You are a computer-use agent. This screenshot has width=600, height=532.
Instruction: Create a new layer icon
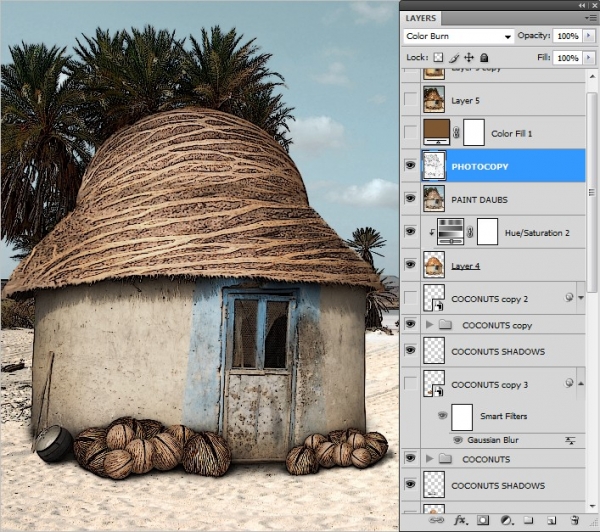(551, 520)
